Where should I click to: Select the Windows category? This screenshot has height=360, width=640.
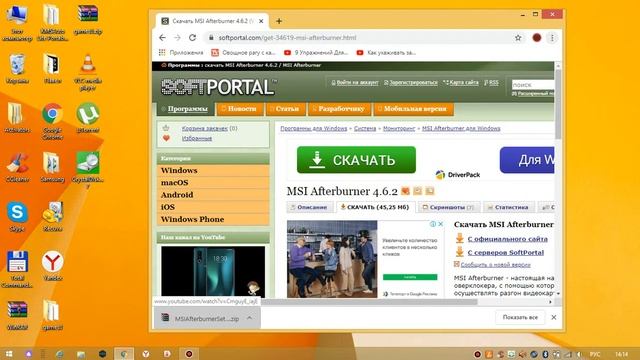tap(213, 171)
